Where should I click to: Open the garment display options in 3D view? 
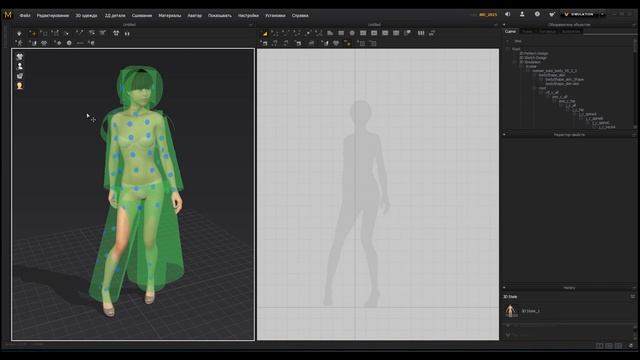pos(20,57)
